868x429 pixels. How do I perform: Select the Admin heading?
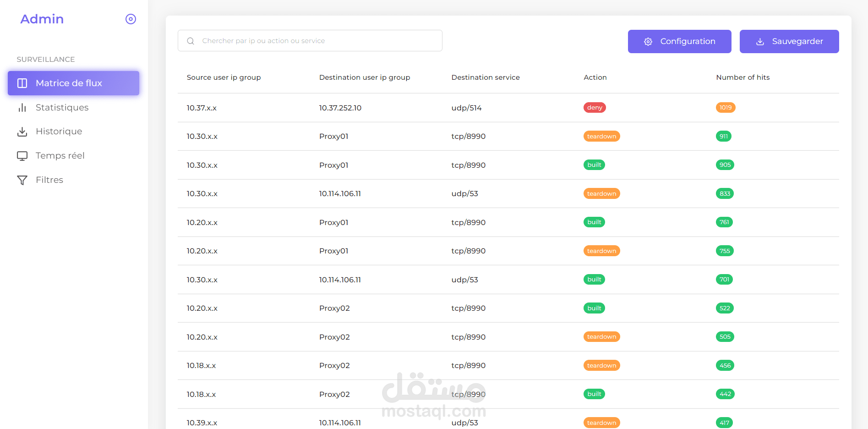click(x=42, y=19)
